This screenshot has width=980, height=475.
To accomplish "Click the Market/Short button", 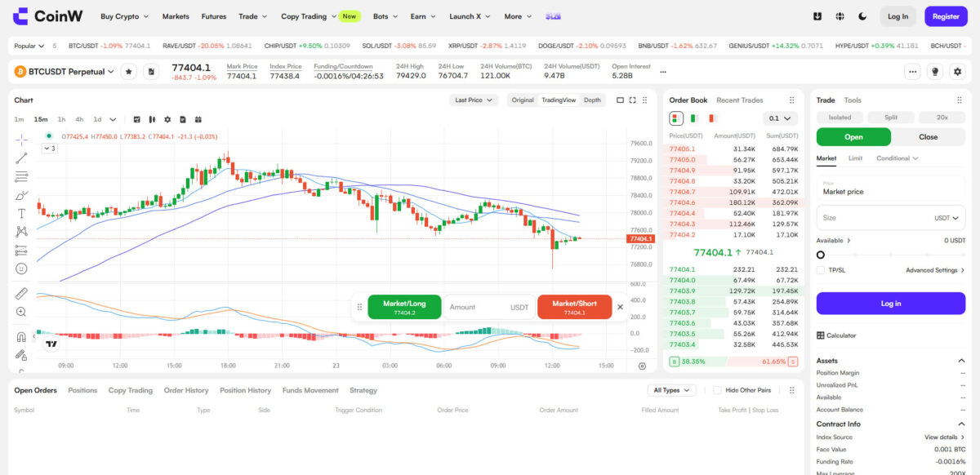I will 574,307.
